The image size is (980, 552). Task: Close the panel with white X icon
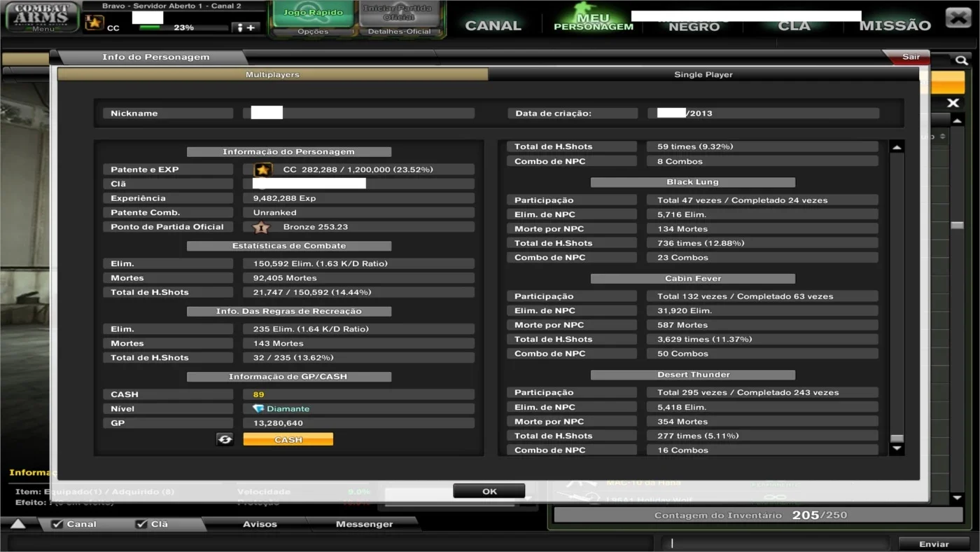pos(953,104)
